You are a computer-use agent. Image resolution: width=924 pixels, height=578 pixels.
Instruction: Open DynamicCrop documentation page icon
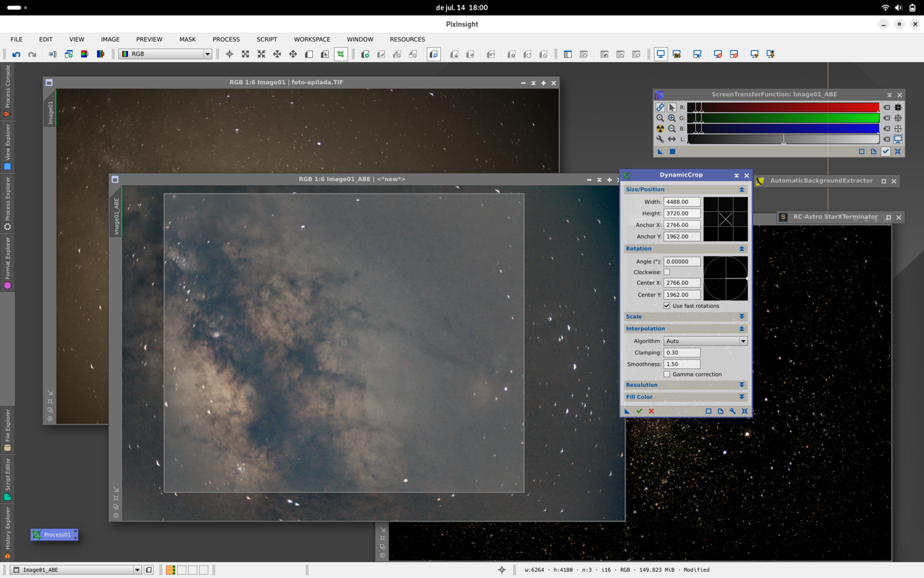[720, 411]
